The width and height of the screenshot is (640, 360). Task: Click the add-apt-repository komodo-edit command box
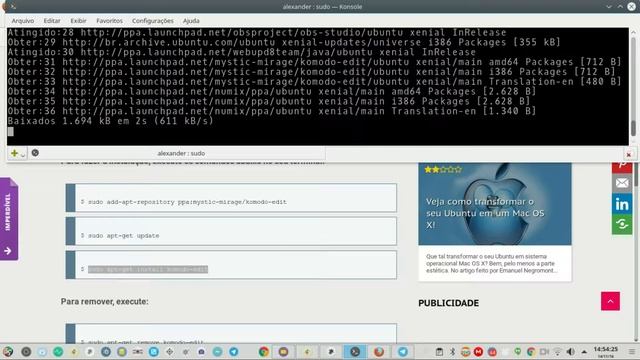point(231,198)
